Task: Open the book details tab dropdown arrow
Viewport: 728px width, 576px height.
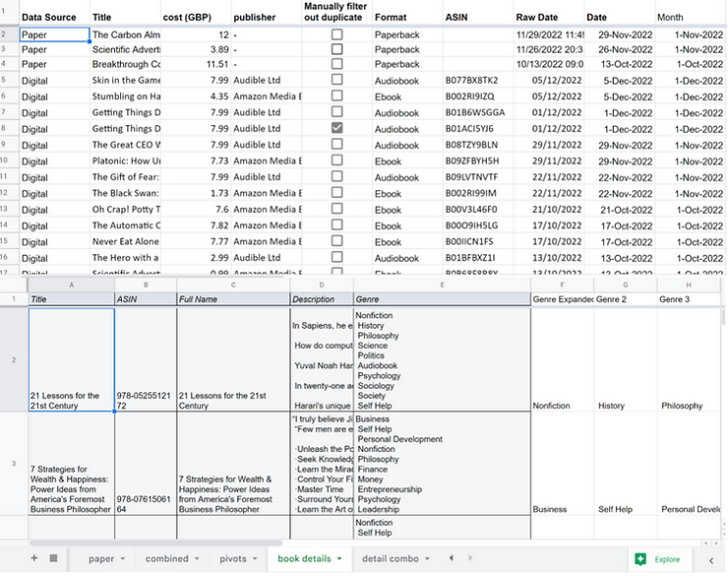Action: pos(339,559)
